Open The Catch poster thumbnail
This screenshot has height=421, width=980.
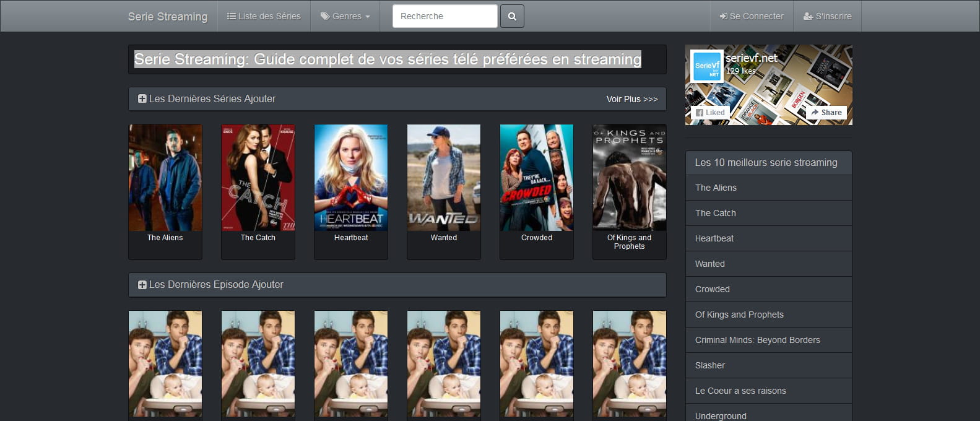pos(258,178)
